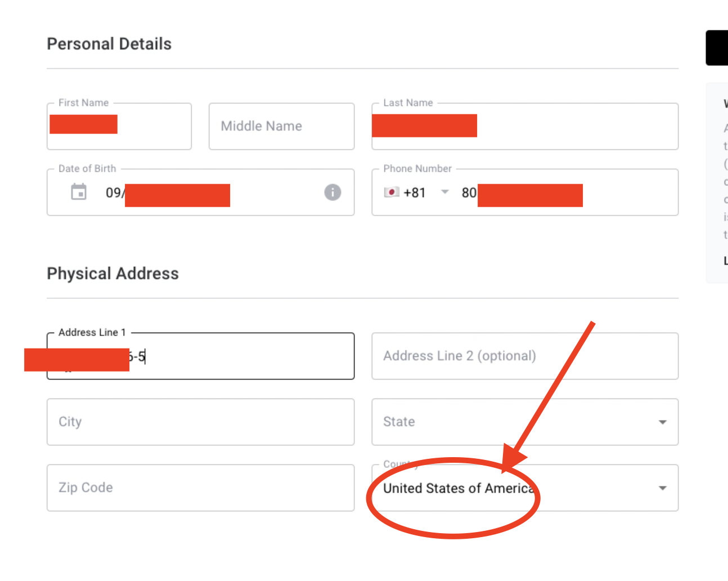Viewport: 728px width, 581px height.
Task: Click the Last Name input box
Action: 574,127
